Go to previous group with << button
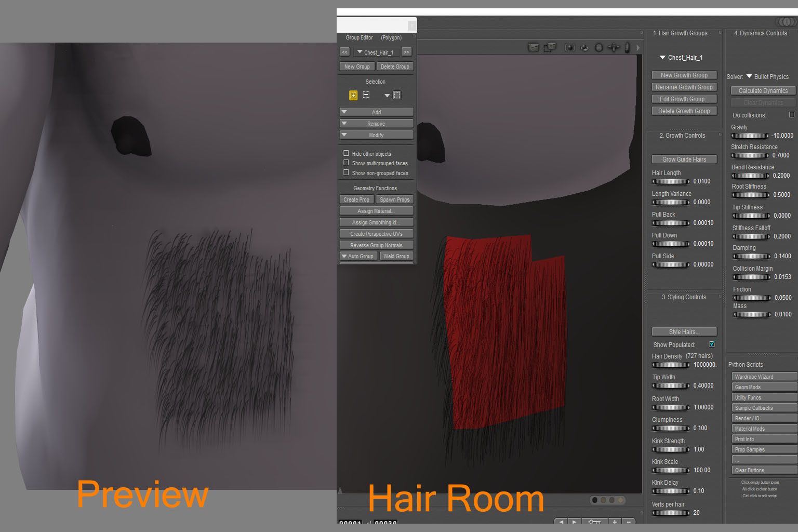The height and width of the screenshot is (532, 798). tap(344, 52)
